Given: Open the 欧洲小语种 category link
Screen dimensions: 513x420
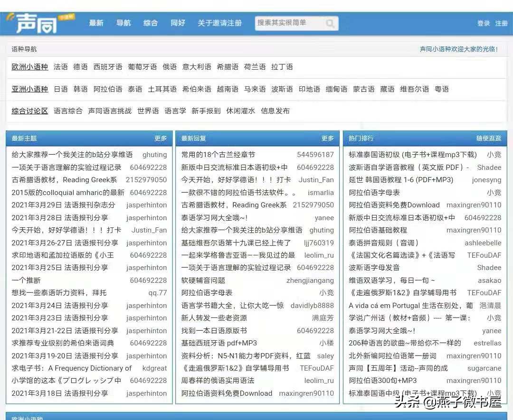Looking at the screenshot, I should 29,67.
